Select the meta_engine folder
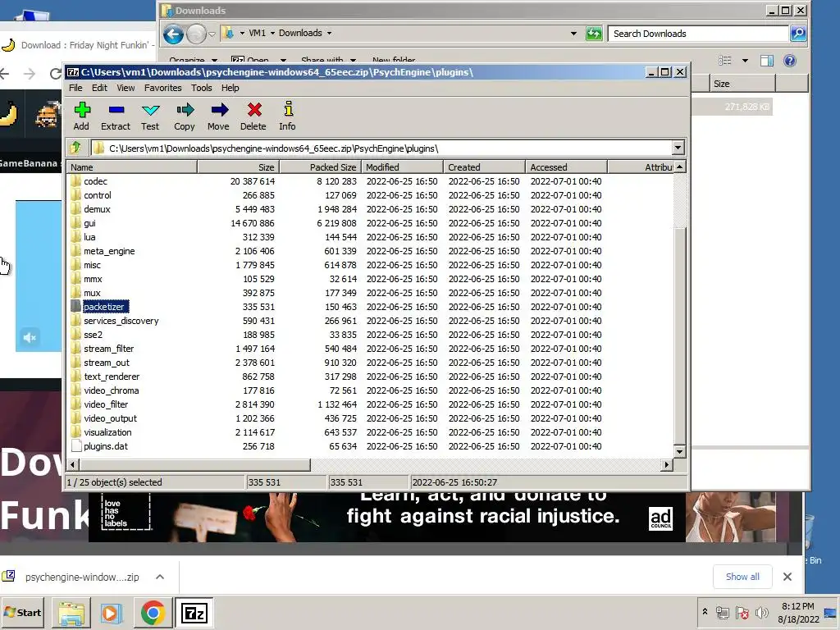This screenshot has height=630, width=840. [x=109, y=251]
